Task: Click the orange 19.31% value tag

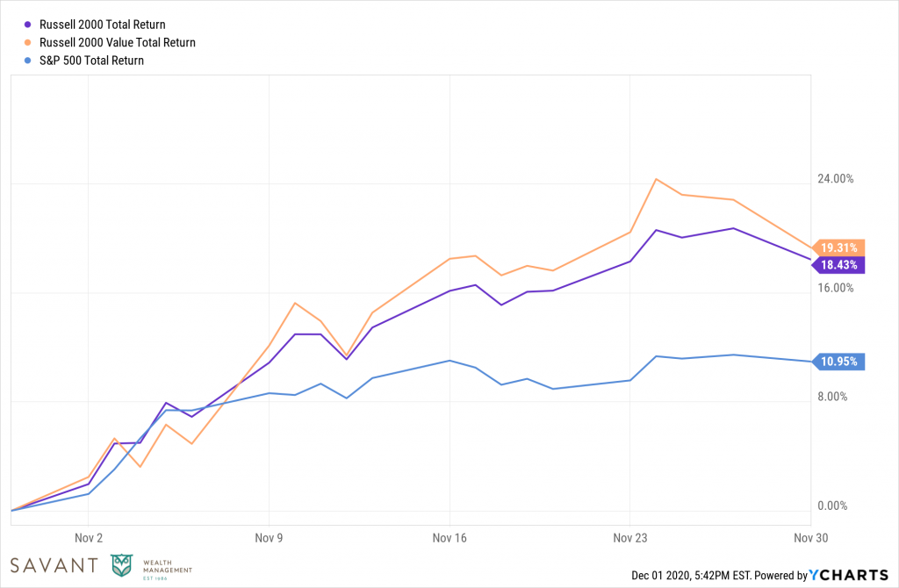Action: point(838,247)
